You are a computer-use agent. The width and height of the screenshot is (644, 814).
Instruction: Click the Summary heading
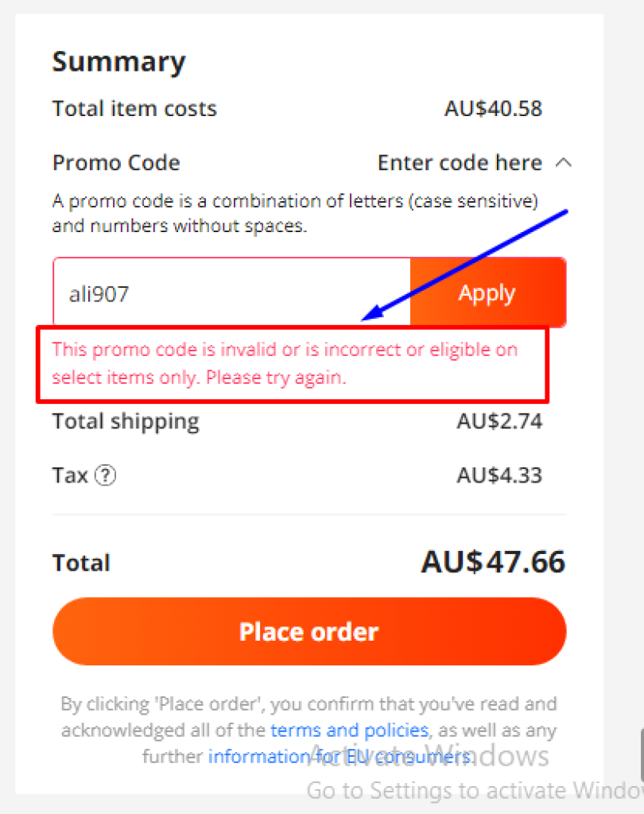118,61
